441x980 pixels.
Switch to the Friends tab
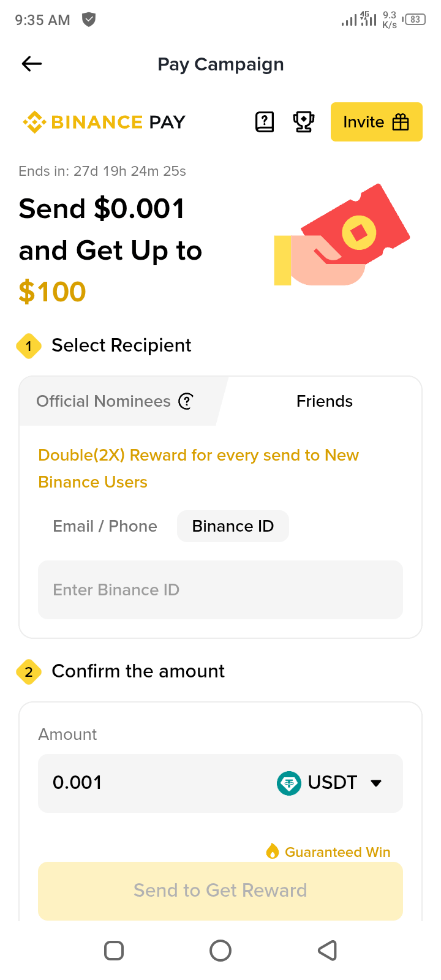coord(325,401)
